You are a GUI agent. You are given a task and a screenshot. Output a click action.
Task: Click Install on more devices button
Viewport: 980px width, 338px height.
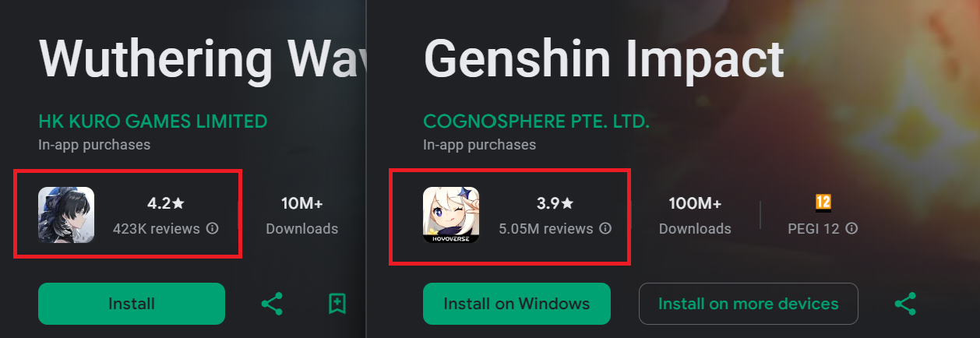748,304
